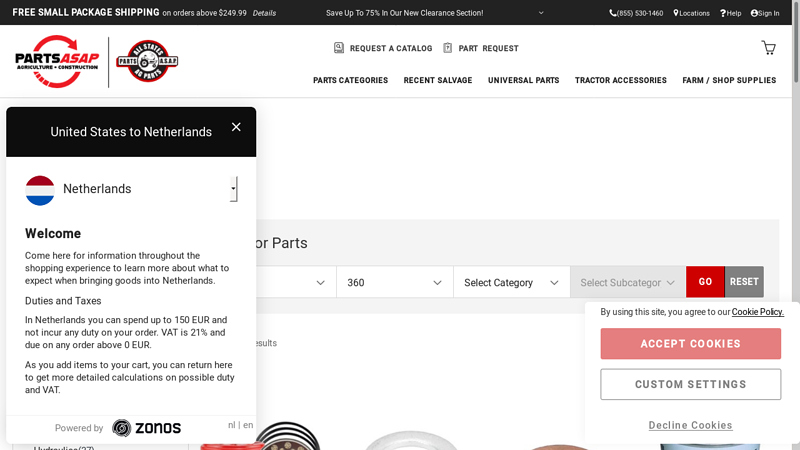800x450 pixels.
Task: Expand the top promotional banner chevron
Action: tap(541, 13)
